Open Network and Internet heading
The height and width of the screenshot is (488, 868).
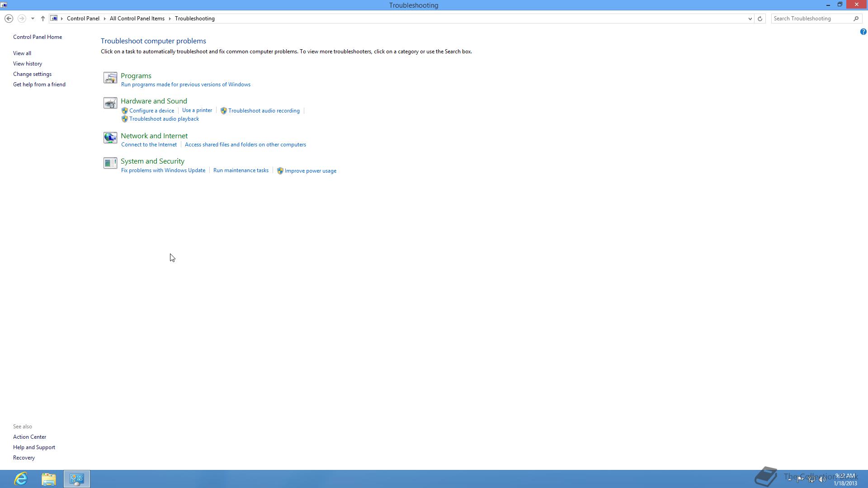coord(154,136)
